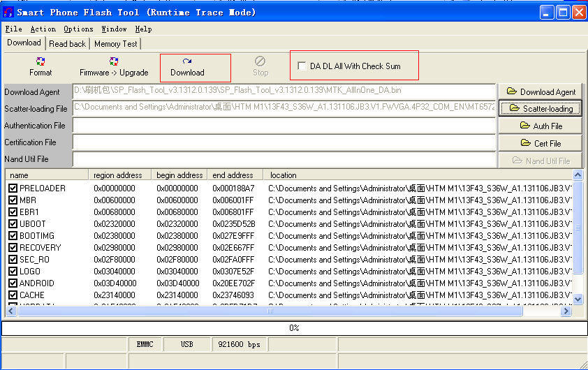Viewport: 588px width, 370px height.
Task: Uncheck the PRELOADER partition checkbox
Action: point(13,188)
